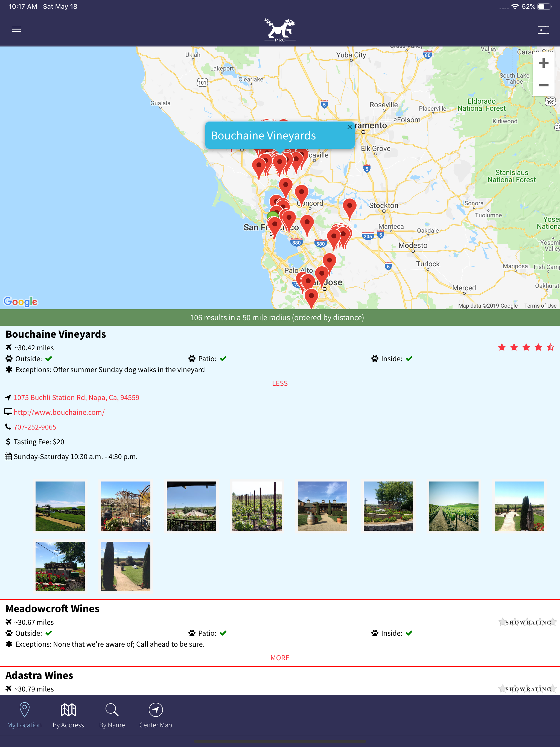Tap Bouchaine summer Sunday dog walks exception
Viewport: 560px width, 747px height.
coord(110,370)
